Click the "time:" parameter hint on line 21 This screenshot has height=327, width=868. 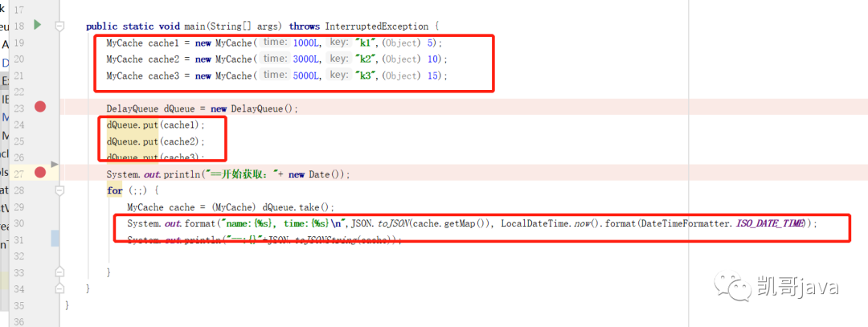coord(275,76)
